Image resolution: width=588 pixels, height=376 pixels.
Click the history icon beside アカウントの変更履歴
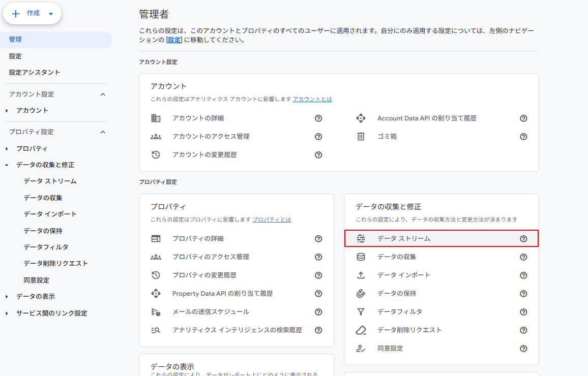156,154
